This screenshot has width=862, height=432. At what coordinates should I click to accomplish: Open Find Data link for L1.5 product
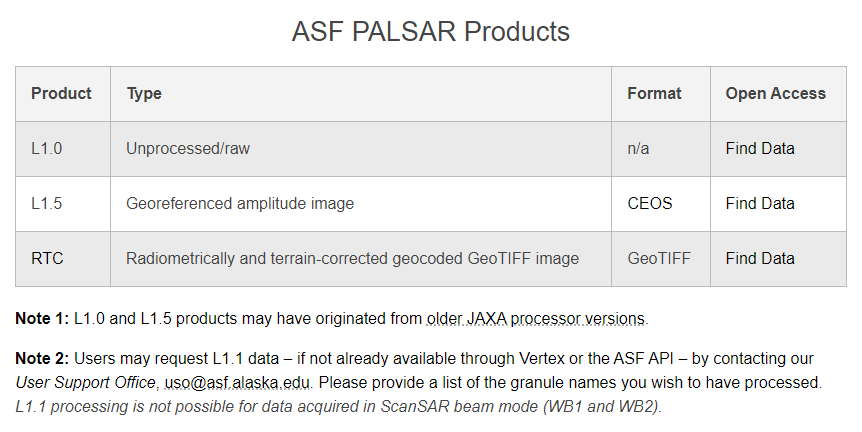tap(760, 203)
